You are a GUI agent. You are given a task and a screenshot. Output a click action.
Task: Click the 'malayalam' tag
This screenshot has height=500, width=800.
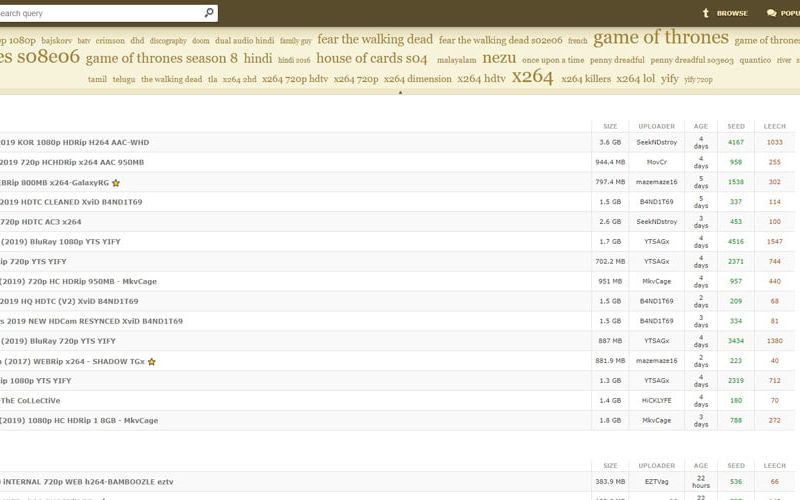(457, 60)
